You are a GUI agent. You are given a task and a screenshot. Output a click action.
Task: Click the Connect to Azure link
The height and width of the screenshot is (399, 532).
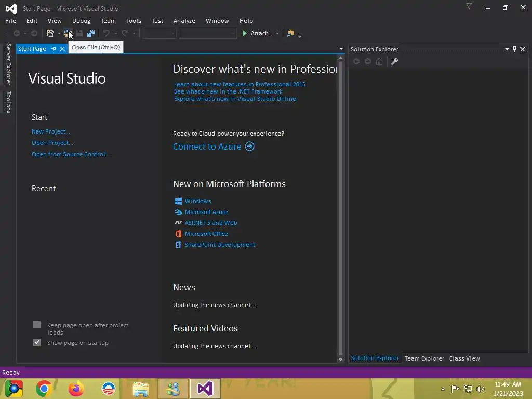point(207,147)
